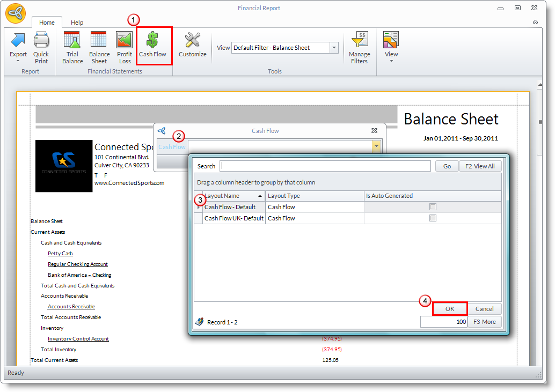This screenshot has width=555, height=392.
Task: Check Is Auto Generated for Cash Flow - Default
Action: (x=433, y=207)
